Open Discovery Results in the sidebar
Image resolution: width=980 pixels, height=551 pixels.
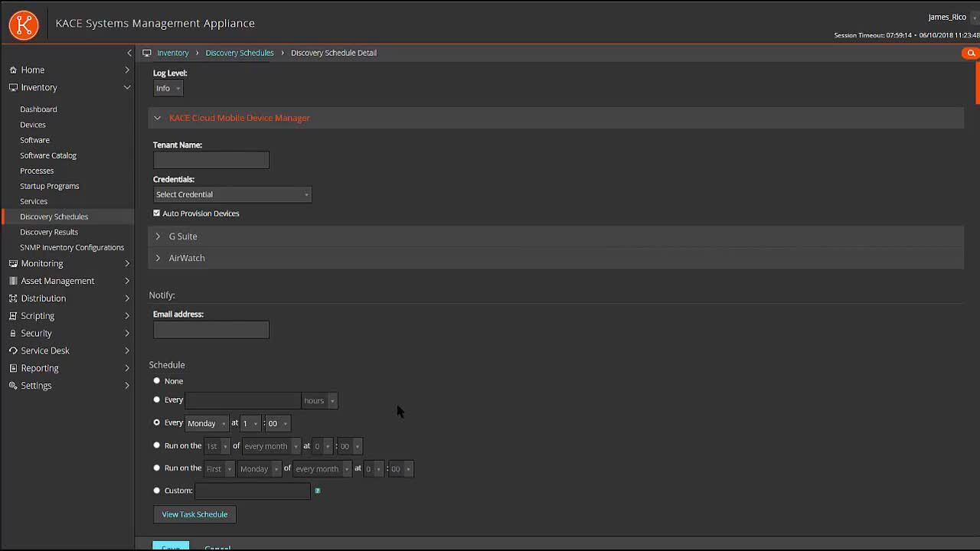pos(49,232)
